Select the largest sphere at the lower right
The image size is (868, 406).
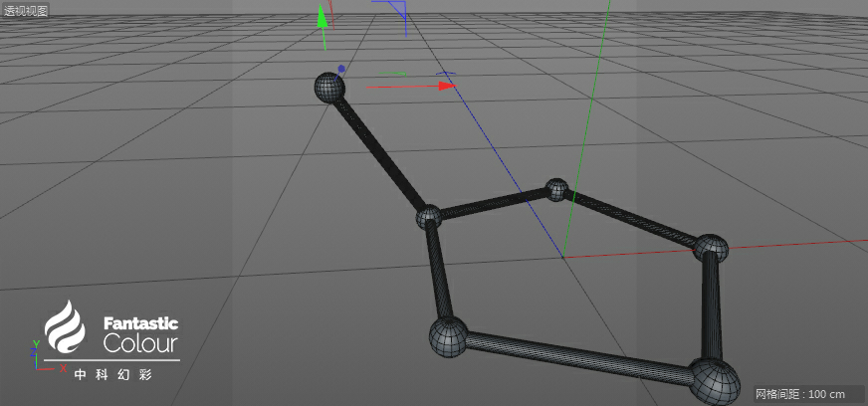pos(715,383)
